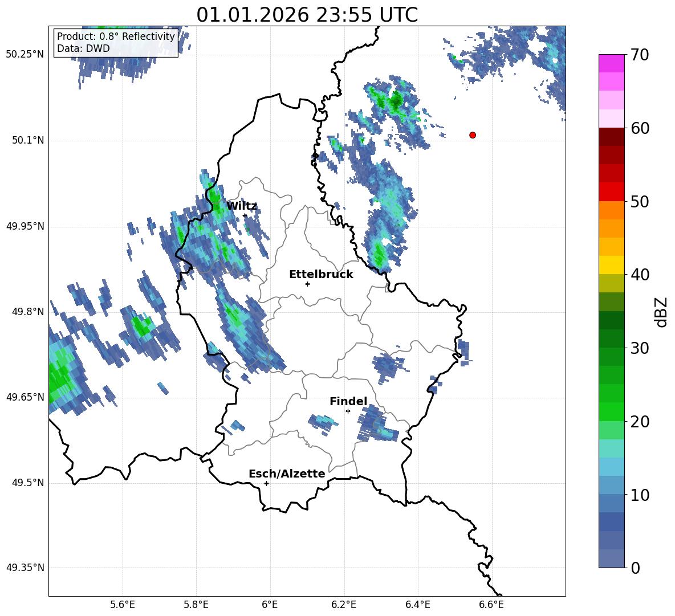Click the 50.25°N latitude label
Image resolution: width=675 pixels, height=616 pixels.
click(x=25, y=55)
